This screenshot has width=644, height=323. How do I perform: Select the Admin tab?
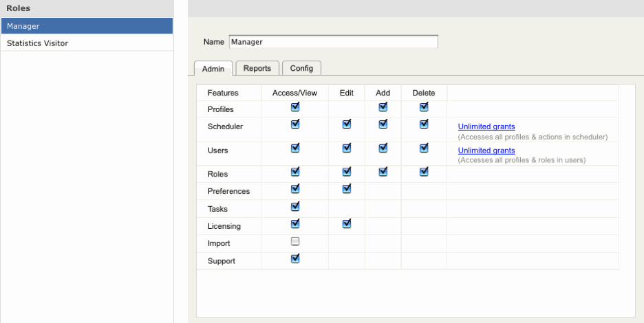click(x=213, y=69)
